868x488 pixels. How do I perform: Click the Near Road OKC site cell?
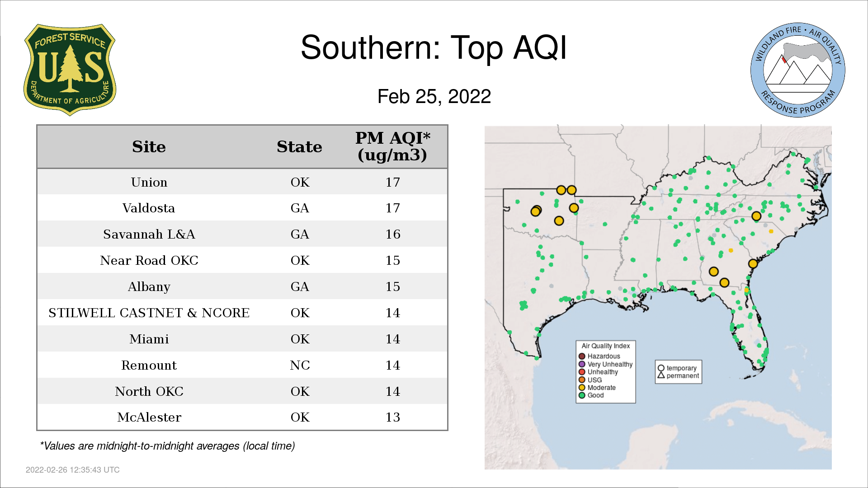coord(149,260)
